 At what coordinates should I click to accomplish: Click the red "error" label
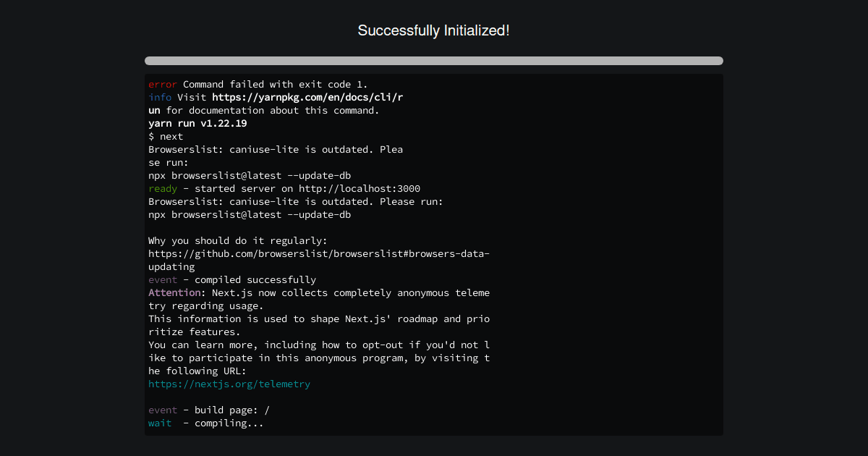(162, 85)
